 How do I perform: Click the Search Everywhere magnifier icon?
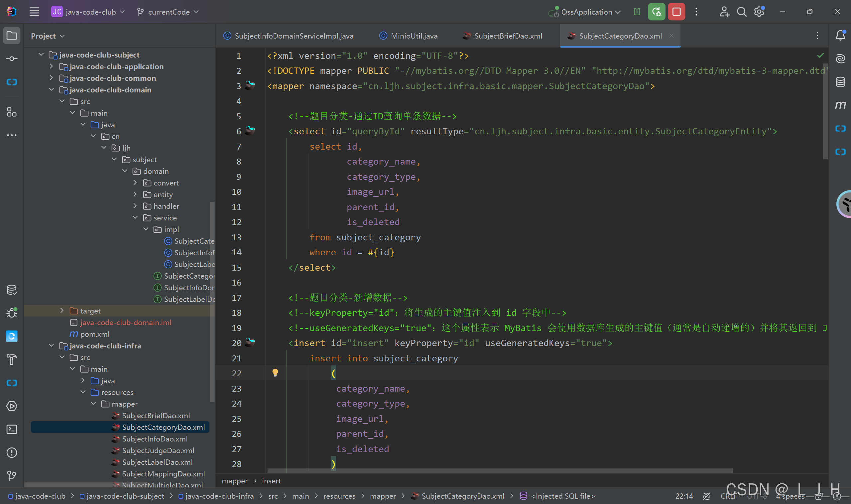(x=742, y=12)
